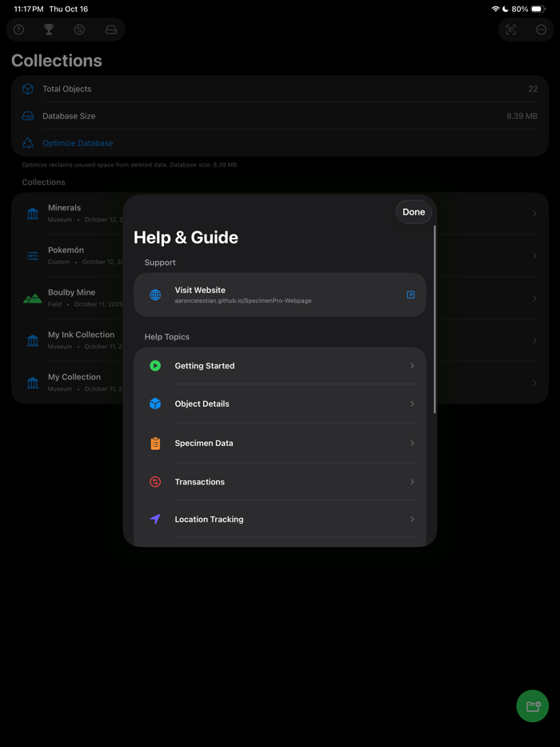Click the Total Objects value 22
Image resolution: width=560 pixels, height=747 pixels.
coord(533,89)
